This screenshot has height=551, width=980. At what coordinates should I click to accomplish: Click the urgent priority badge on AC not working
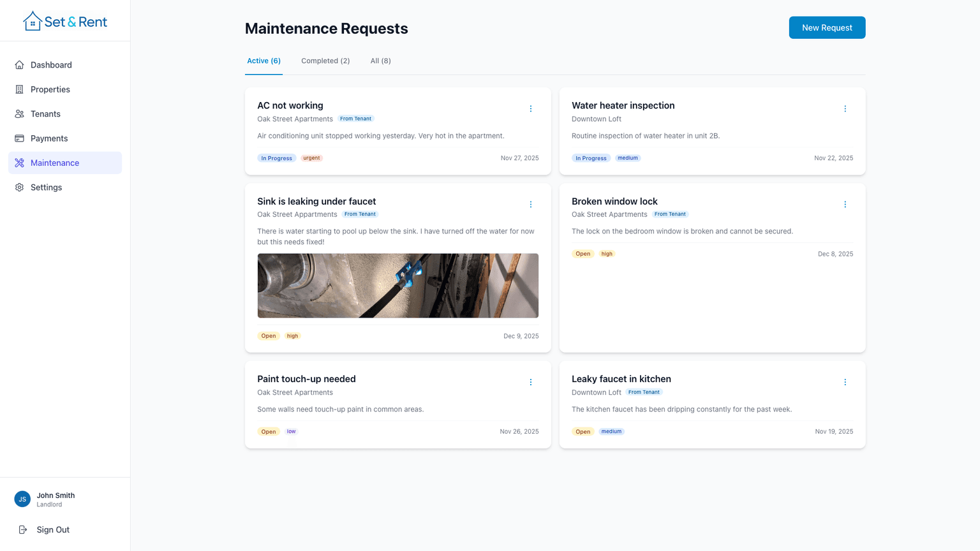tap(311, 158)
